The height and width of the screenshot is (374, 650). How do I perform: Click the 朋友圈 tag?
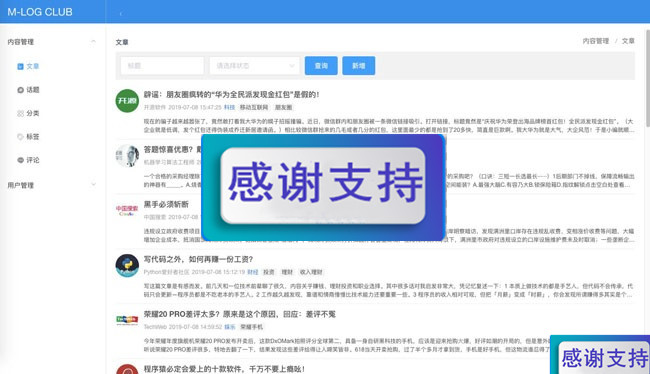pyautogui.click(x=284, y=107)
